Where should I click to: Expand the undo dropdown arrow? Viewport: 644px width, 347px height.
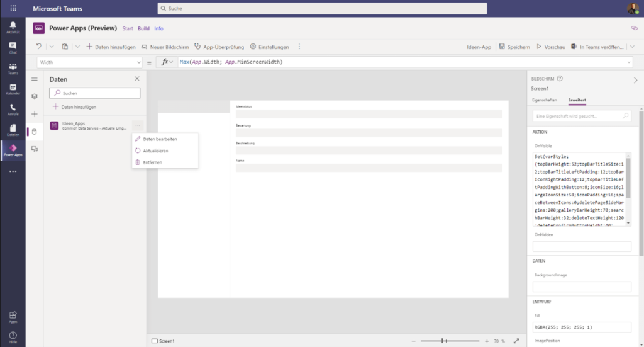click(x=52, y=47)
